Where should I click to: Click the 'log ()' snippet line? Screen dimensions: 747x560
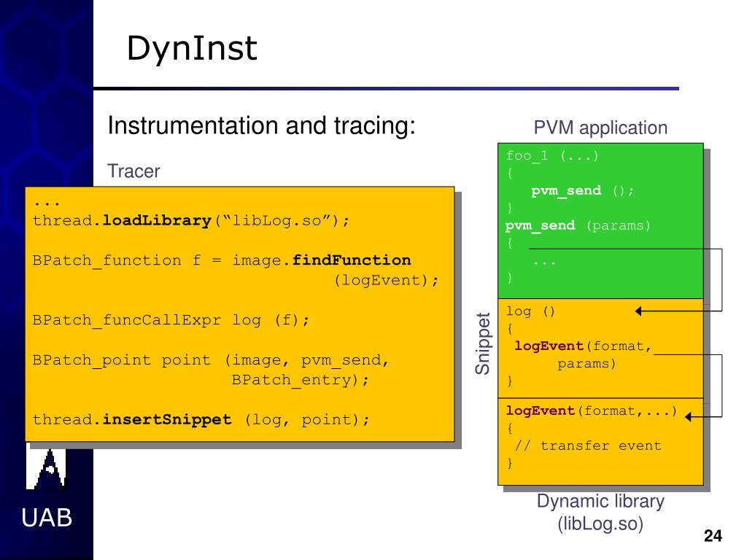pyautogui.click(x=530, y=311)
